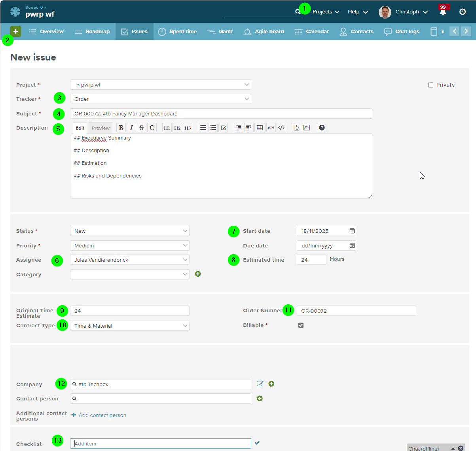Open the Tracker dropdown
The image size is (476, 451).
coord(161,99)
